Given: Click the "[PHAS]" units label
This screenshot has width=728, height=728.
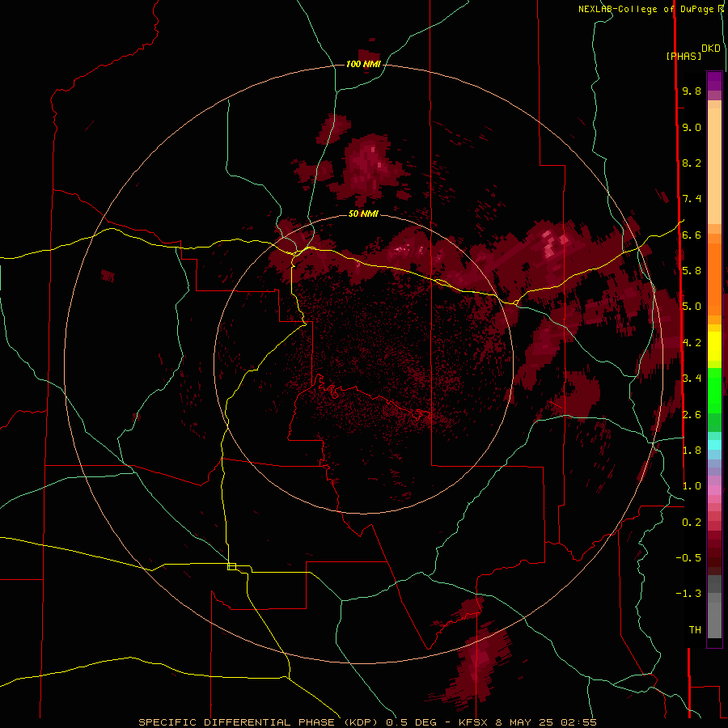Looking at the screenshot, I should click(x=684, y=57).
